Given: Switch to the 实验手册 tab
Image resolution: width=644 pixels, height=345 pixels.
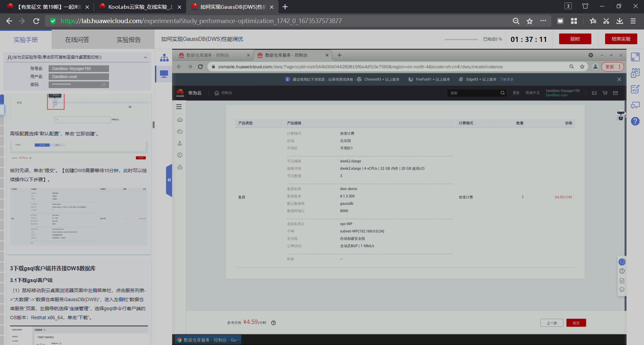Looking at the screenshot, I should [x=26, y=40].
